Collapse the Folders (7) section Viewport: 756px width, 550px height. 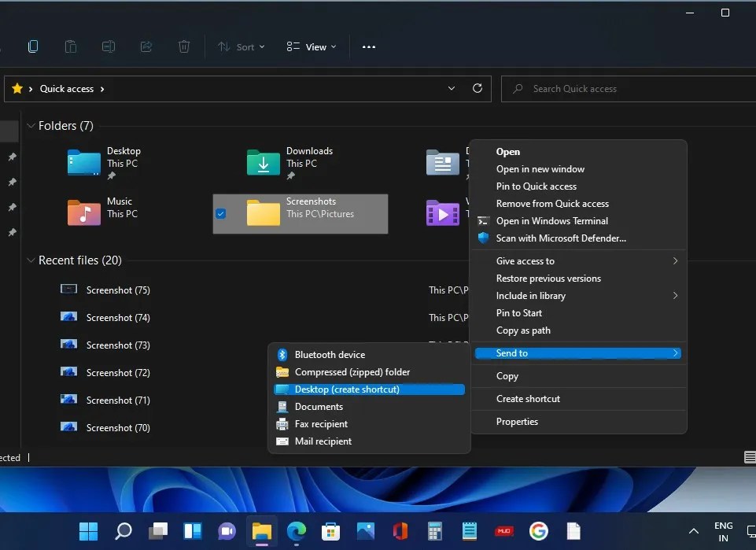click(x=30, y=125)
